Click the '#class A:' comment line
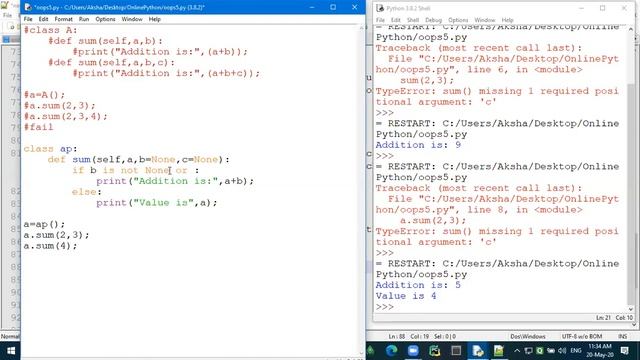 (50, 30)
